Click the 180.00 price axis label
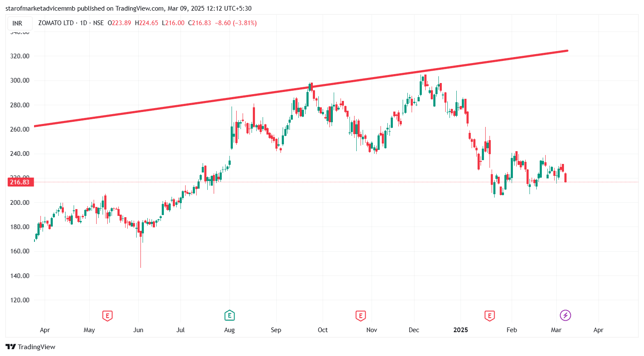Image resolution: width=644 pixels, height=356 pixels. [x=20, y=227]
